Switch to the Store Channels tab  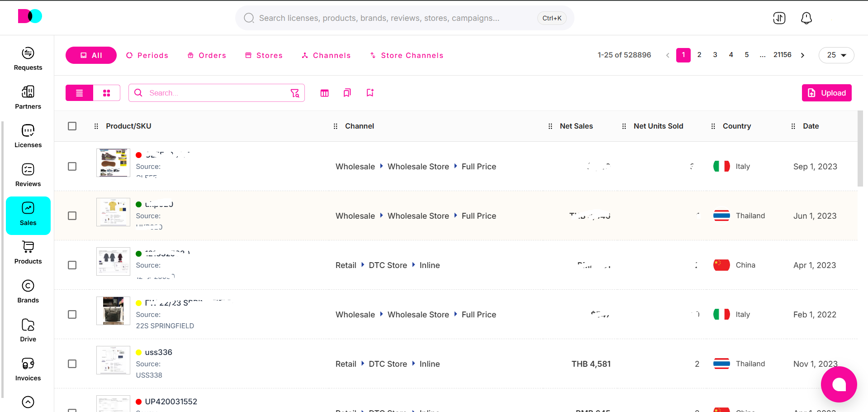pos(407,55)
